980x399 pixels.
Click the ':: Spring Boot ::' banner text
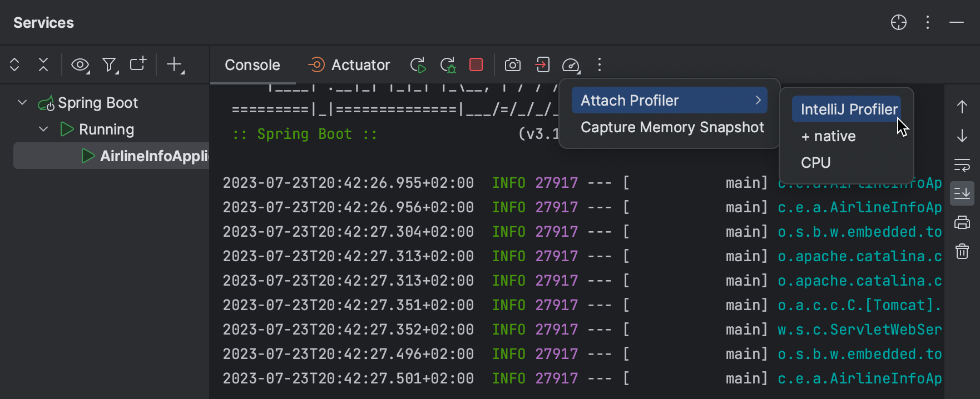[305, 134]
